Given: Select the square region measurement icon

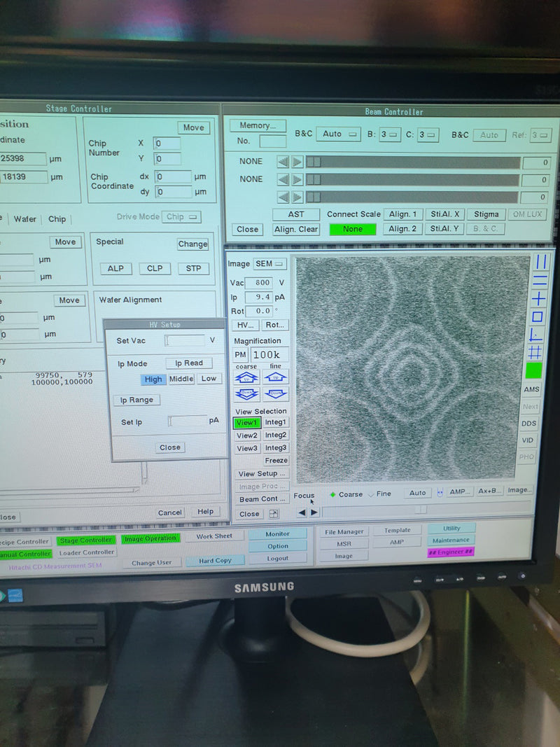Looking at the screenshot, I should point(537,316).
